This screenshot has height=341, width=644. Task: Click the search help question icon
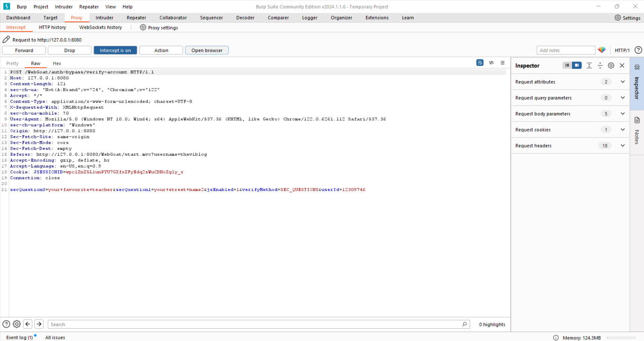tap(6, 324)
